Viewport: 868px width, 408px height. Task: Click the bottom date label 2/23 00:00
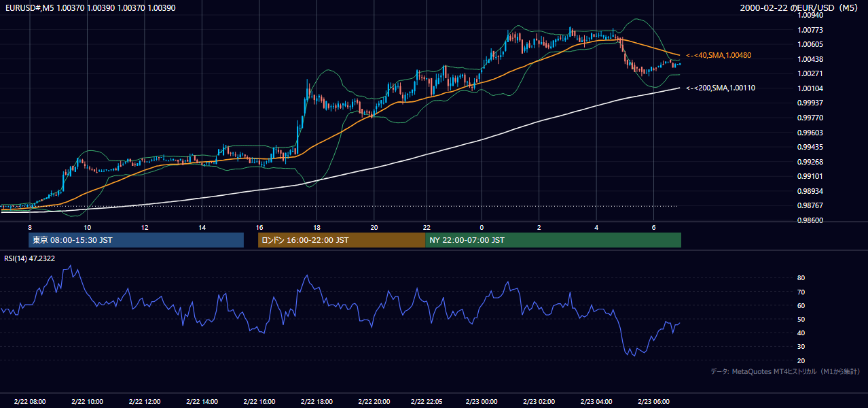pos(481,402)
